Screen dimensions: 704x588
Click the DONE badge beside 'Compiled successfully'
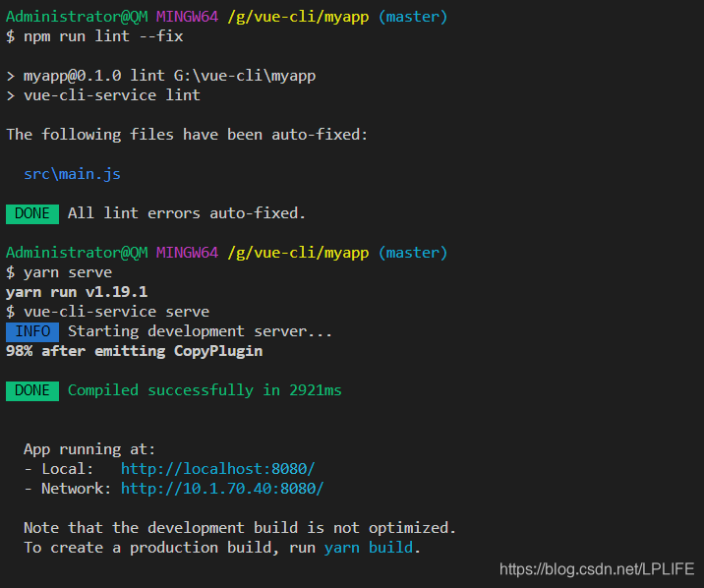[32, 390]
